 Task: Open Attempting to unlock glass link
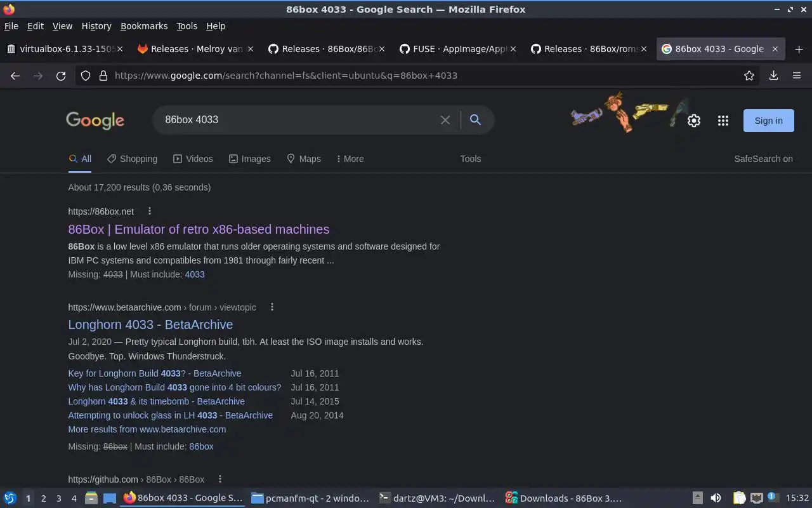(170, 415)
